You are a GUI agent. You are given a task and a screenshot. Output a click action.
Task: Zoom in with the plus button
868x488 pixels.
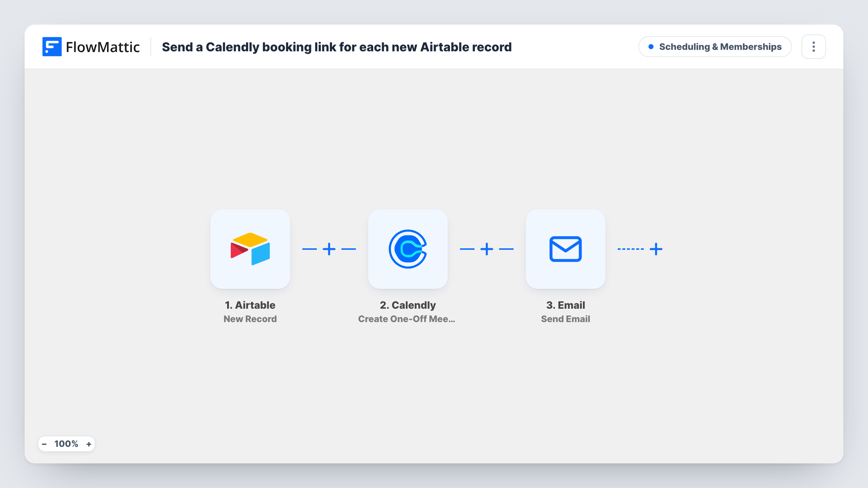pyautogui.click(x=89, y=444)
